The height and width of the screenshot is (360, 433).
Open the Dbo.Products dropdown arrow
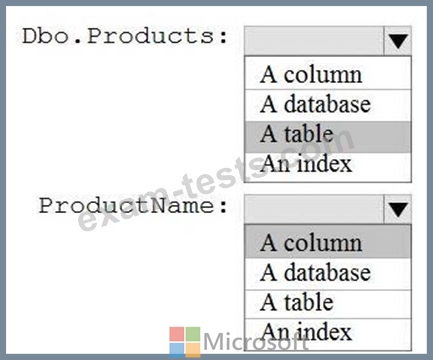tap(398, 41)
